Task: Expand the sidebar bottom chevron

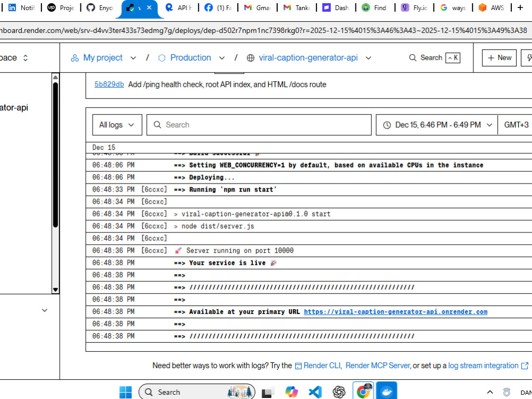Action: click(45, 311)
